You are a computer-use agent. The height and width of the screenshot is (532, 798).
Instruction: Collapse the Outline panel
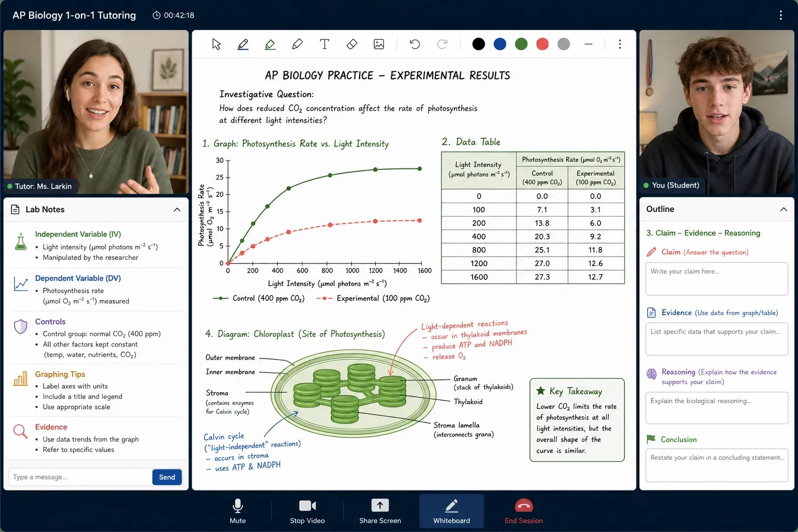point(783,209)
